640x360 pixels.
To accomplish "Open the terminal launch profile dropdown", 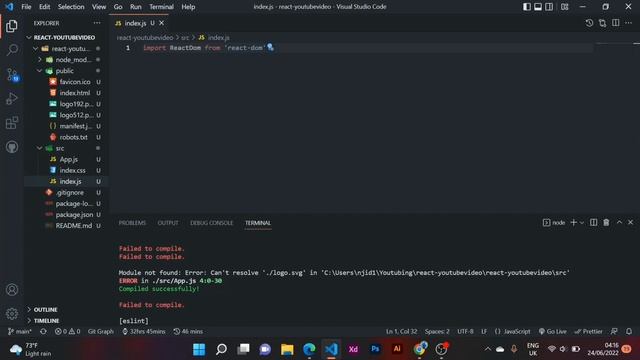I will [x=582, y=222].
